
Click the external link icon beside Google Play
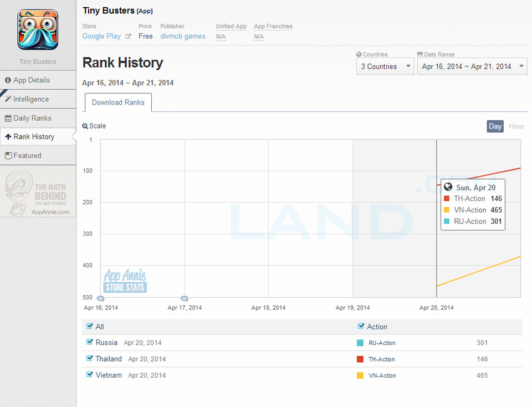pos(129,37)
